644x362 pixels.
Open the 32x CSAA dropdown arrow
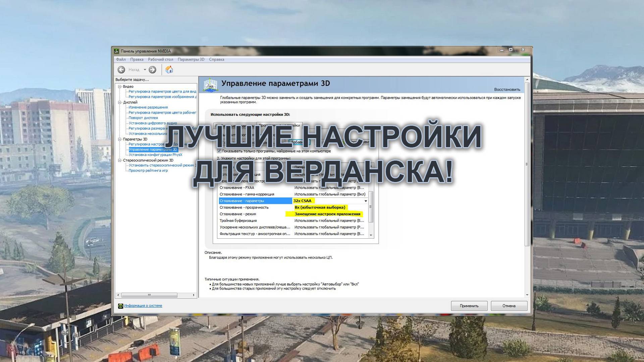(366, 201)
